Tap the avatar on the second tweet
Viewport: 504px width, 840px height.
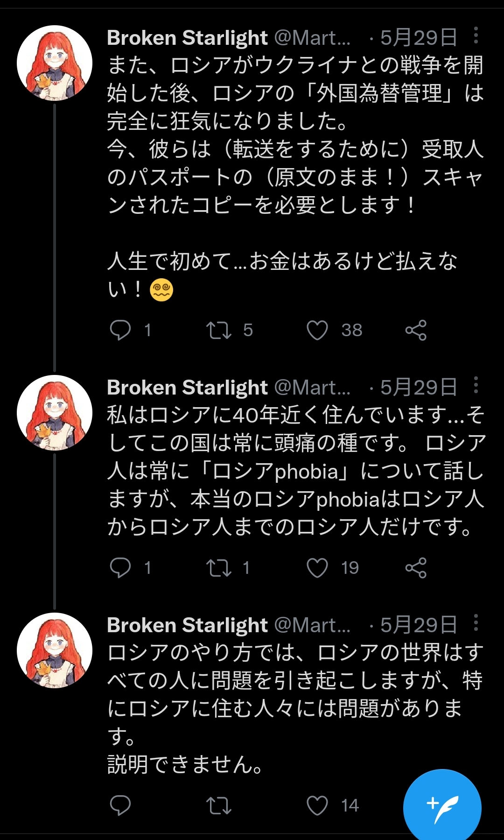(55, 413)
